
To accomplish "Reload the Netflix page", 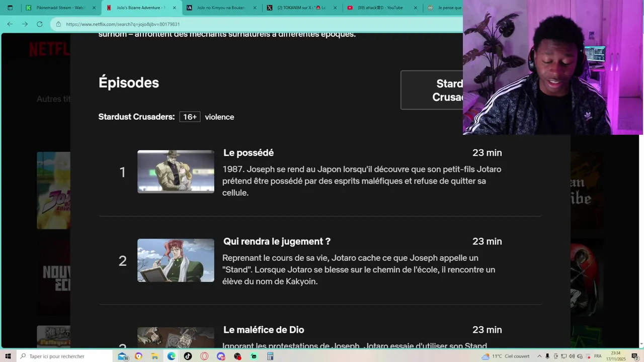I will point(40,24).
